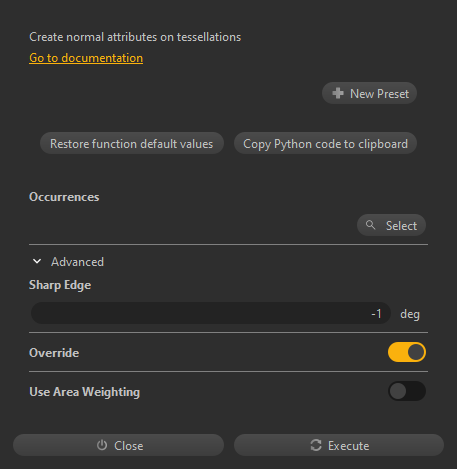This screenshot has width=457, height=469.
Task: Create a New Preset
Action: coord(369,93)
